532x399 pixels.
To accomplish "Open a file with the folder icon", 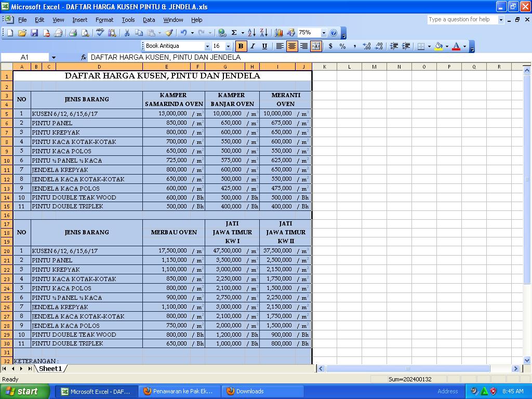I will [x=22, y=33].
